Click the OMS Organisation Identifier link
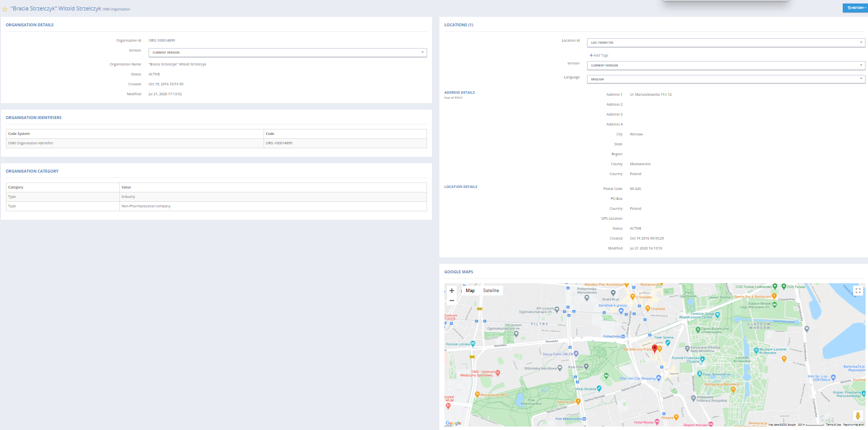The width and height of the screenshot is (868, 430). pos(31,143)
